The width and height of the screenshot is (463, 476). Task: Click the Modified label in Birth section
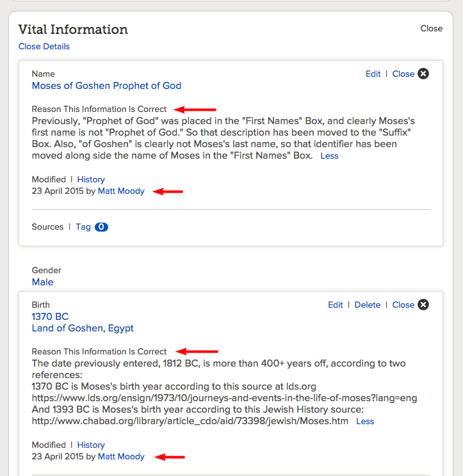coord(49,445)
